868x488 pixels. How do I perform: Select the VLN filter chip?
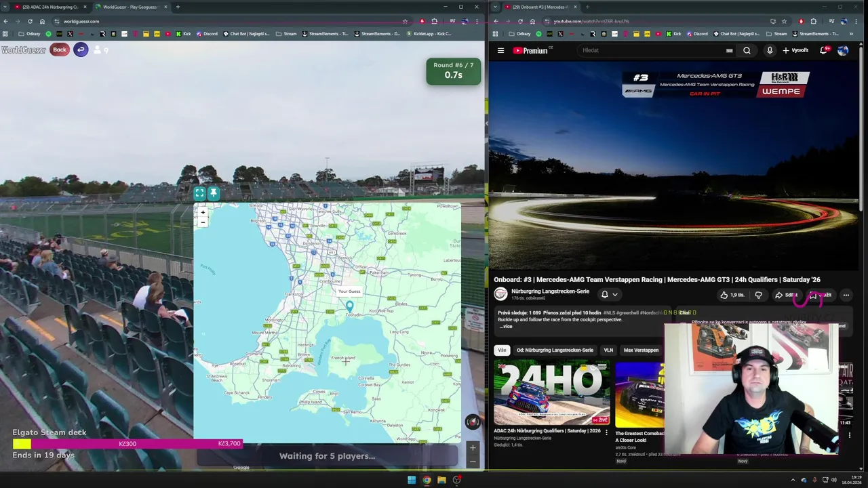[x=608, y=350]
